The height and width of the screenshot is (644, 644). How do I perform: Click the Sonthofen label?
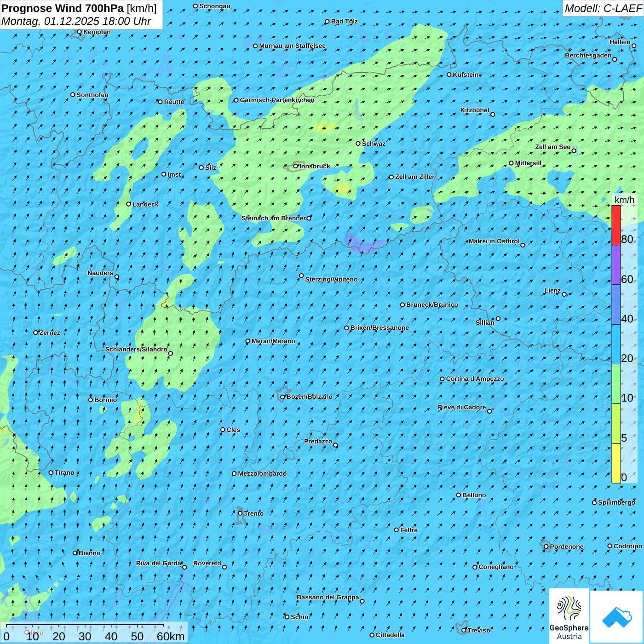tap(92, 95)
